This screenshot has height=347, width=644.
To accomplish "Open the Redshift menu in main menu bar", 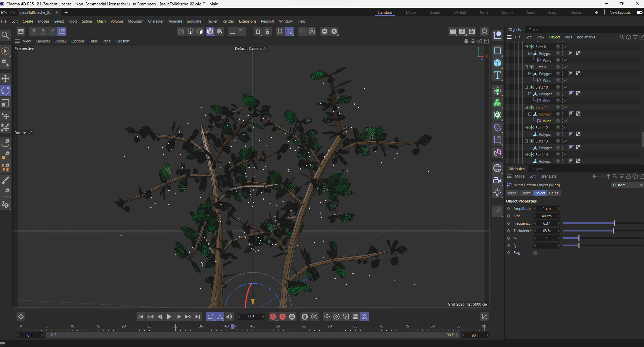I will click(267, 21).
